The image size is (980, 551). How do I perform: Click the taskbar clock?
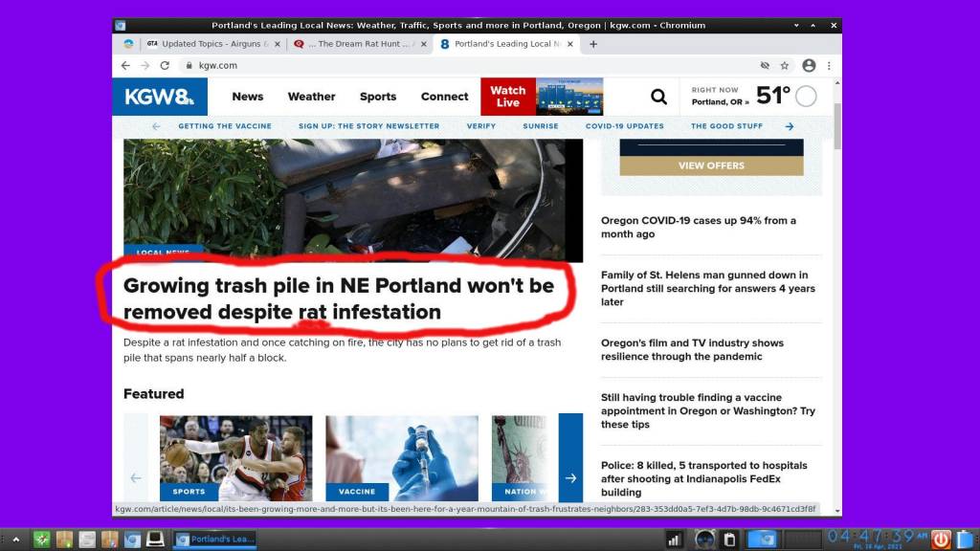(x=877, y=539)
